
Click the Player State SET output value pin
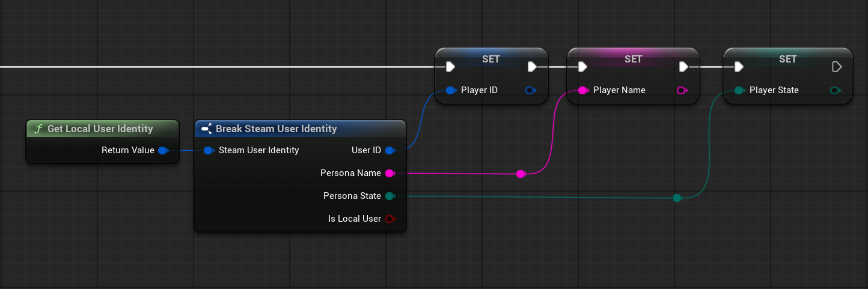834,90
